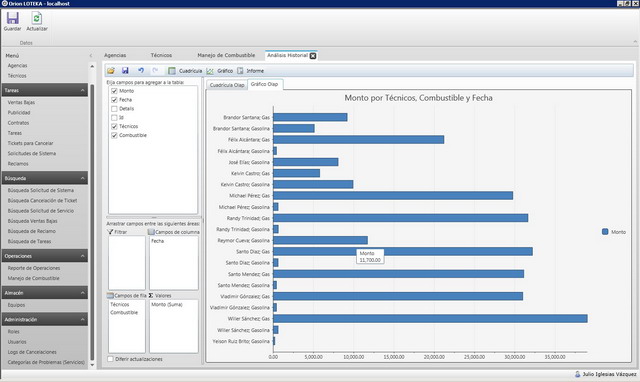Enable Diferir actualizaciones checkbox

click(x=111, y=359)
